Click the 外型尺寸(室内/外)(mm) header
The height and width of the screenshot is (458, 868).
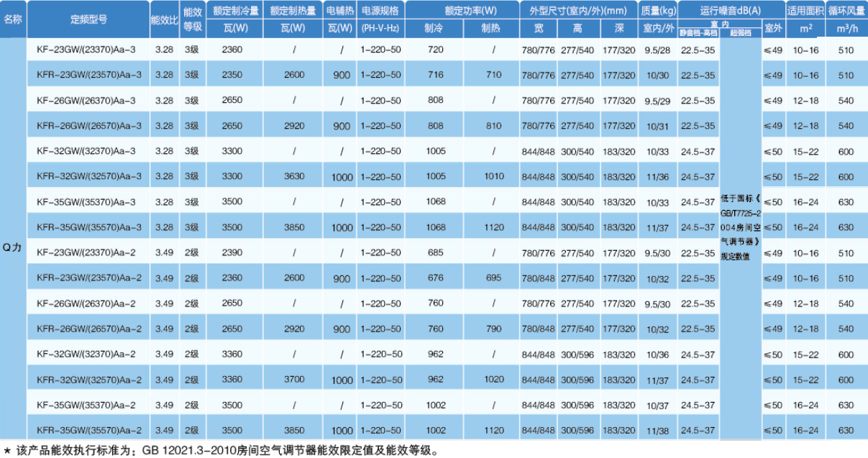[x=578, y=10]
